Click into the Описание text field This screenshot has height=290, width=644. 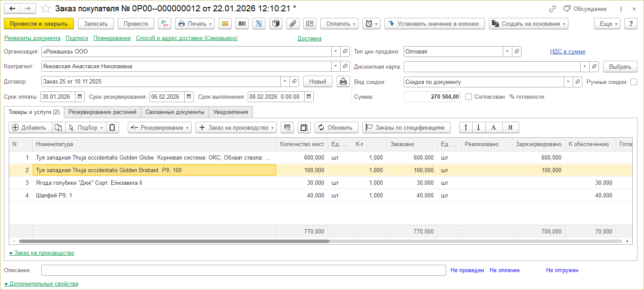[x=243, y=270]
